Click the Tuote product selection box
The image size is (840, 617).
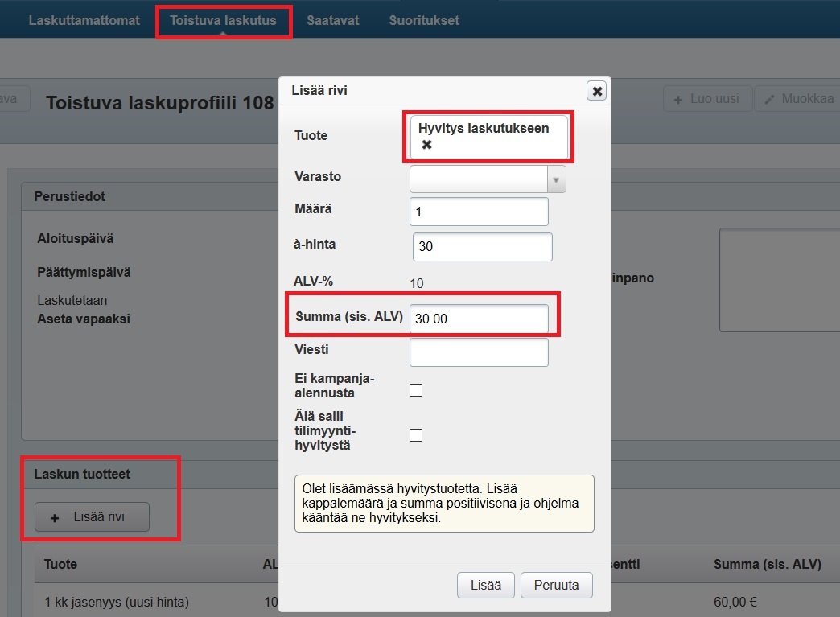488,137
